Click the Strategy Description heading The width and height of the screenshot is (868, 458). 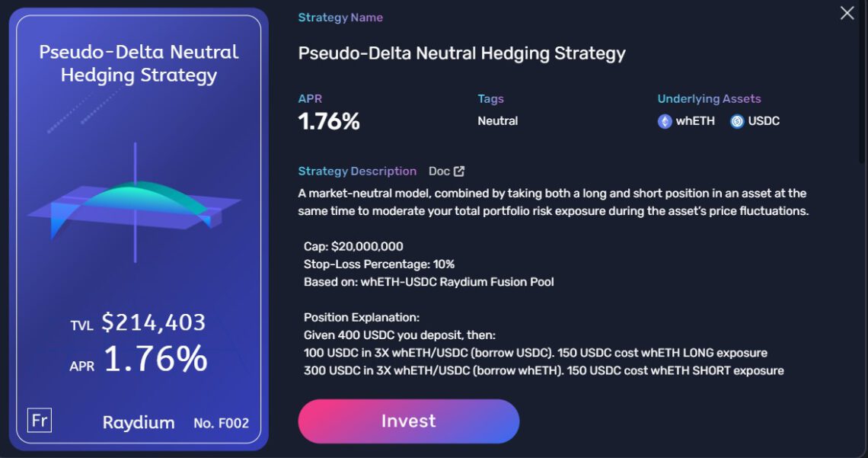pos(357,171)
